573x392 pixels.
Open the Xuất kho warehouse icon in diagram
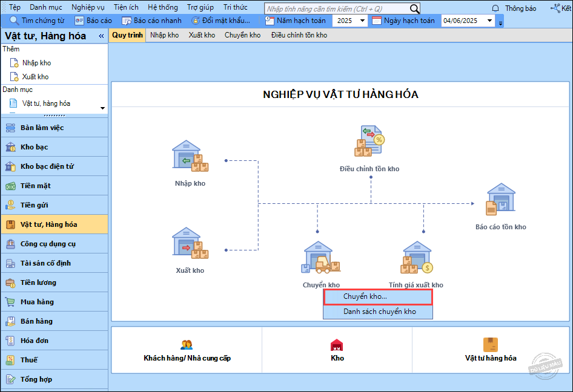[x=190, y=243]
